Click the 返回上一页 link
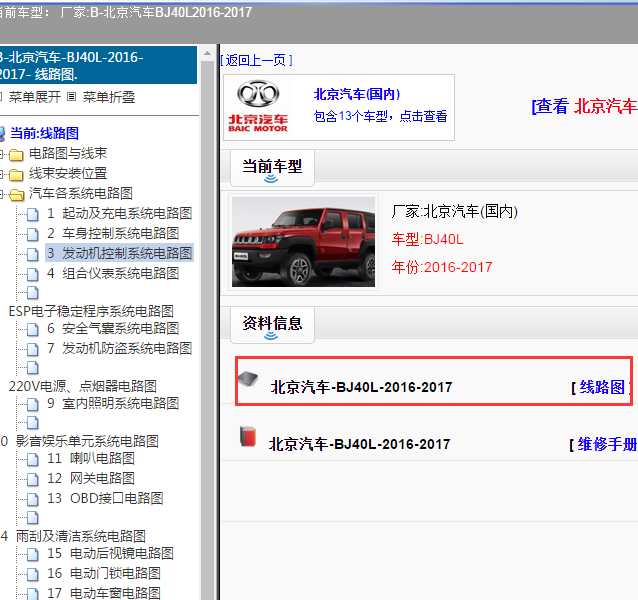638x600 pixels. [x=256, y=60]
